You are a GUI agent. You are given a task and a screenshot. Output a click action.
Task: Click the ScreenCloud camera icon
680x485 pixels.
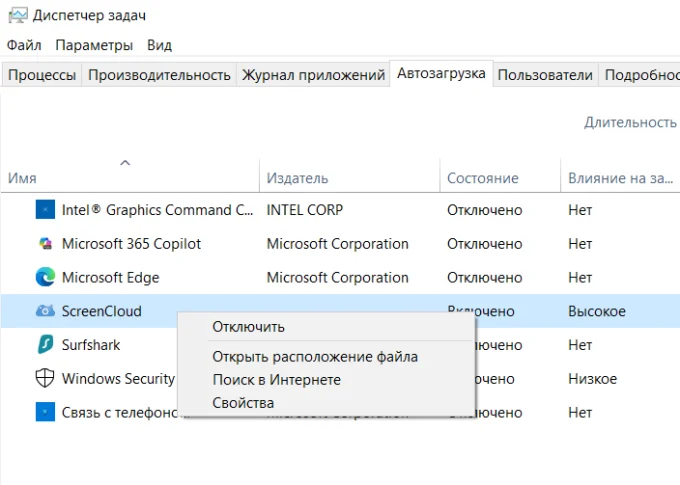pyautogui.click(x=45, y=311)
